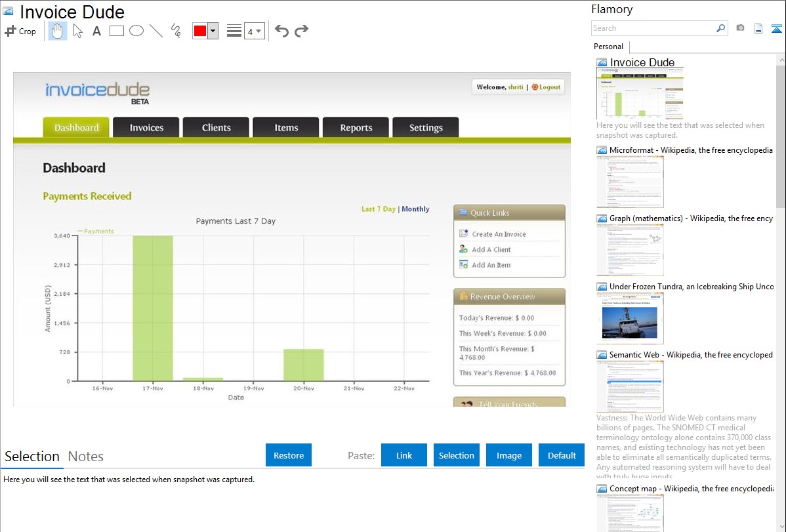Click the Last 7 Day link
Image resolution: width=786 pixels, height=532 pixels.
coord(379,209)
